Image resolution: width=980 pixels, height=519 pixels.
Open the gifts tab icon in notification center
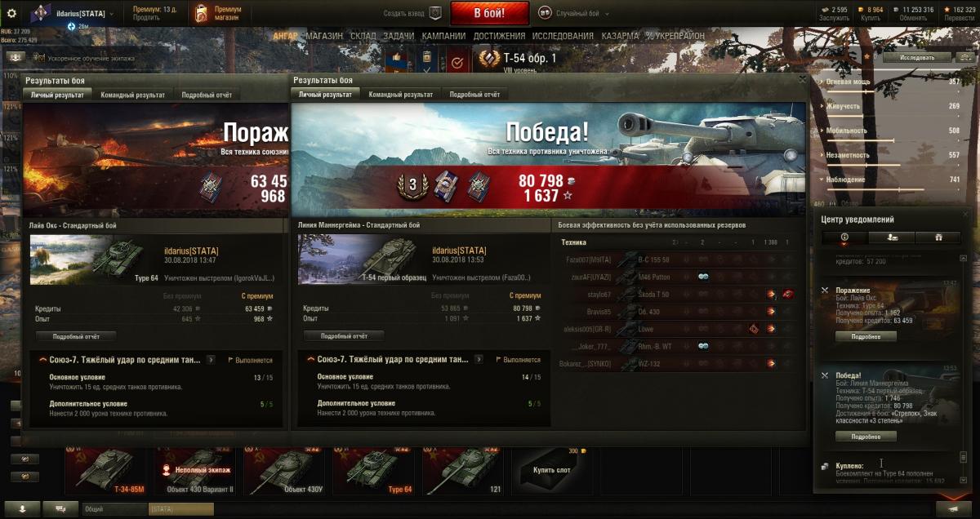(x=938, y=237)
